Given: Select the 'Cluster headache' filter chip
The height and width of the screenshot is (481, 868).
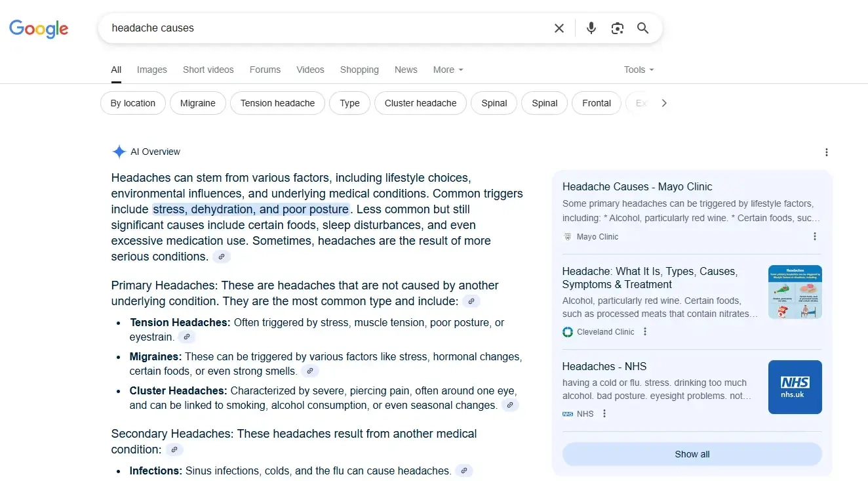Looking at the screenshot, I should (420, 103).
